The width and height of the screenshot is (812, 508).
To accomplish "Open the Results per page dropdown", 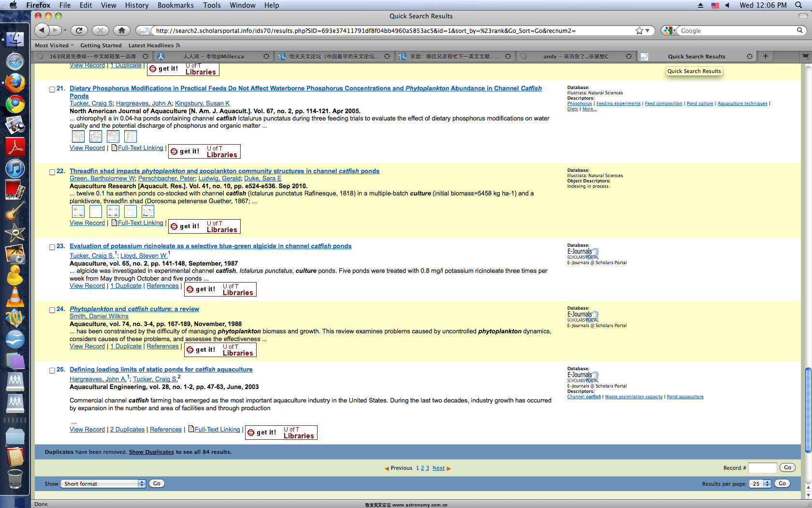I will pos(760,484).
